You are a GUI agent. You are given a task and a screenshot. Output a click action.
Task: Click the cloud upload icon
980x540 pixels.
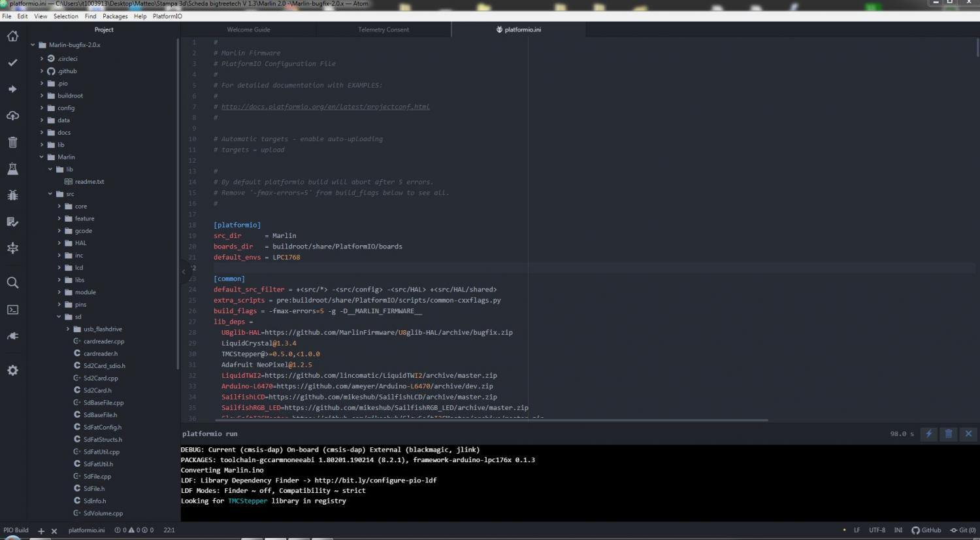coord(12,116)
